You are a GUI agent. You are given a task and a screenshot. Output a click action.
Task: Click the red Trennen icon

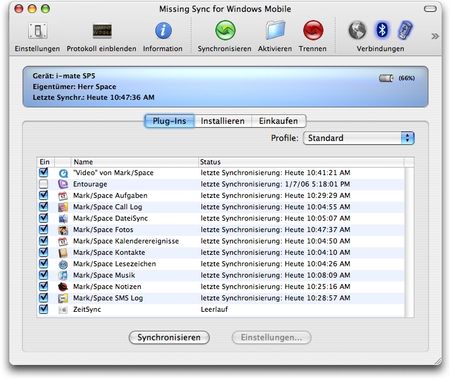coord(313,30)
